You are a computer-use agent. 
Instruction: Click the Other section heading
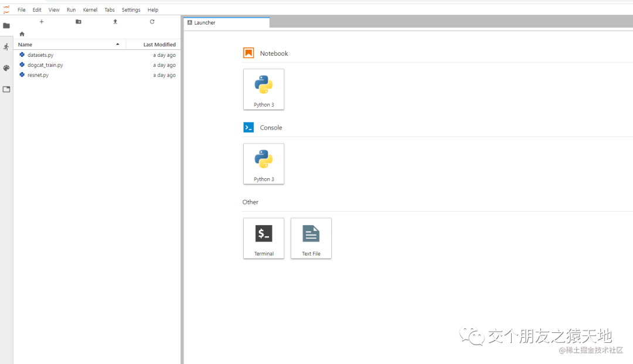pyautogui.click(x=250, y=202)
